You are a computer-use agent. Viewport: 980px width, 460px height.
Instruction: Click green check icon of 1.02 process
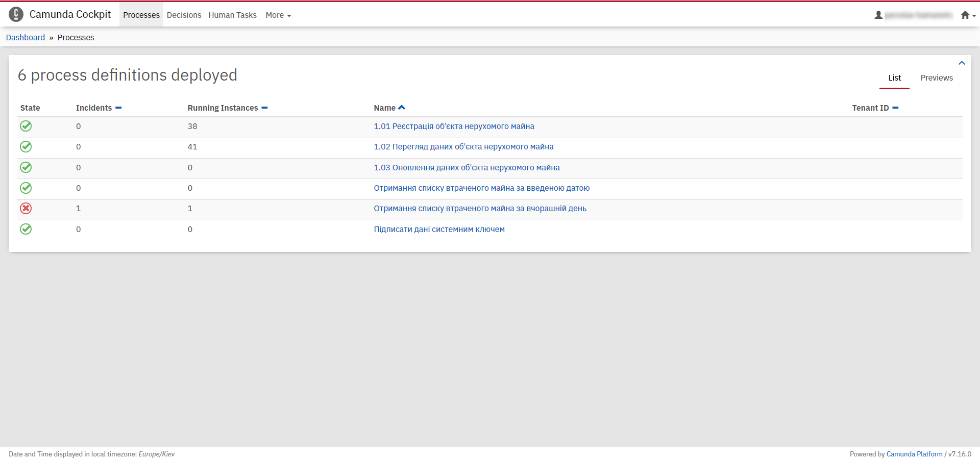tap(26, 147)
